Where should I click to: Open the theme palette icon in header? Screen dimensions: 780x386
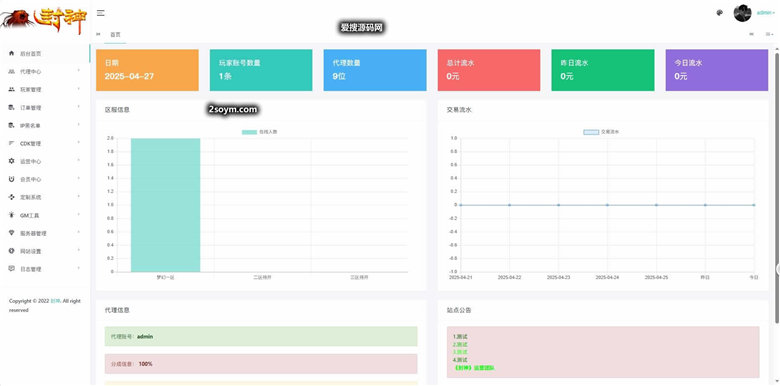[719, 13]
